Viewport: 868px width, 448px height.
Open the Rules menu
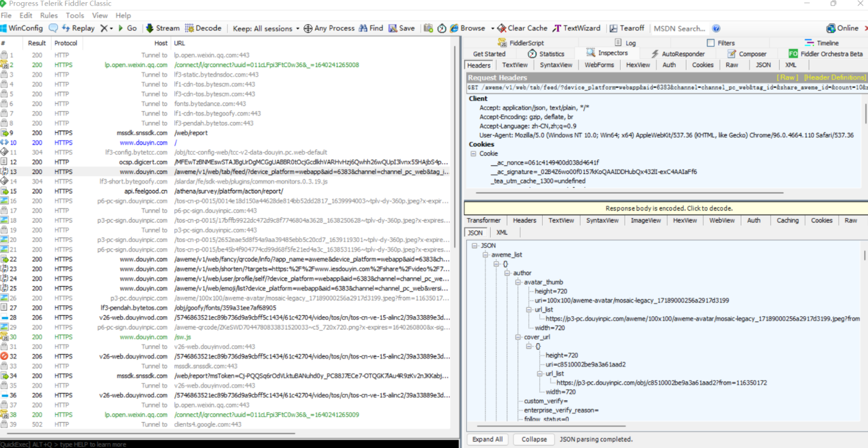pos(49,15)
